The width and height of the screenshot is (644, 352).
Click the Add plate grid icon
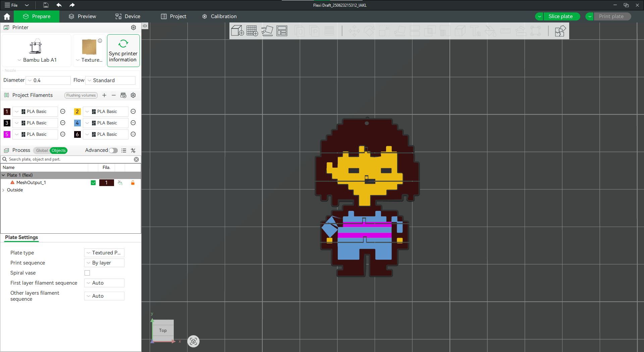(252, 31)
